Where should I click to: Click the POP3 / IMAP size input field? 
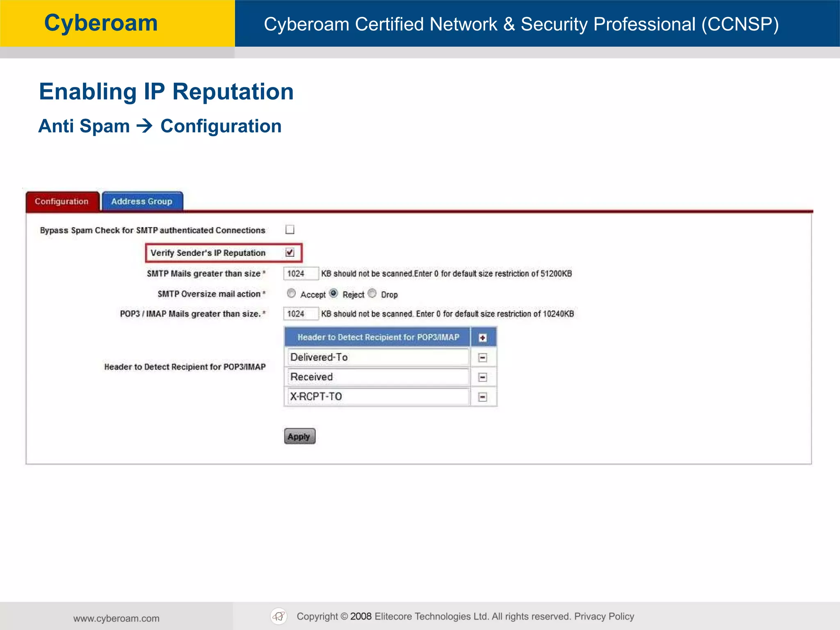(x=301, y=314)
